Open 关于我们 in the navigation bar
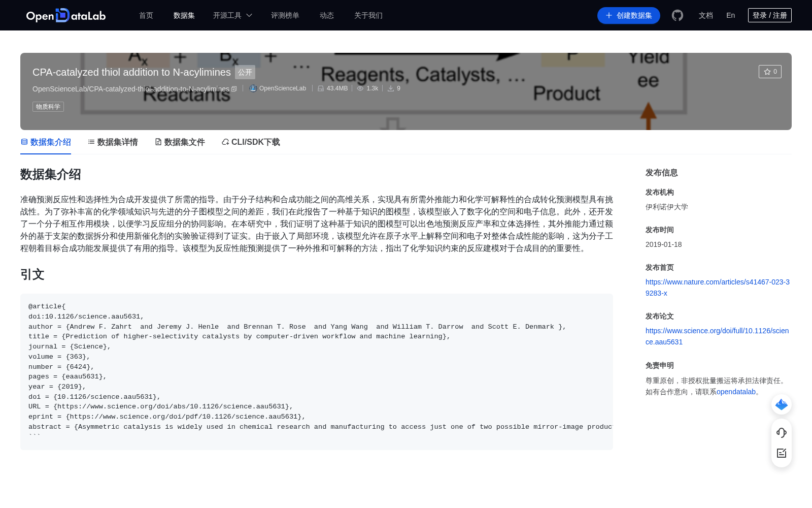The height and width of the screenshot is (508, 812). 368,15
